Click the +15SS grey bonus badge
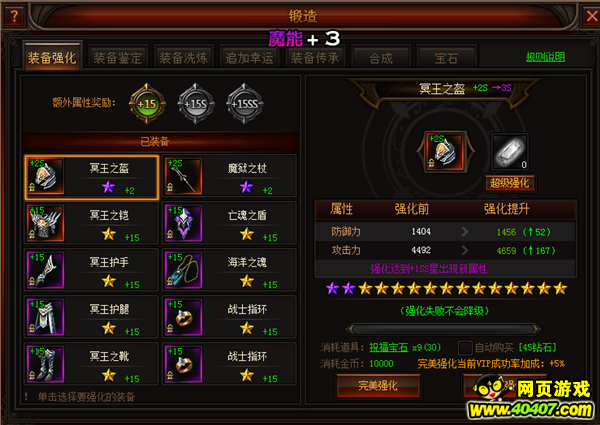600x425 pixels. pos(245,104)
